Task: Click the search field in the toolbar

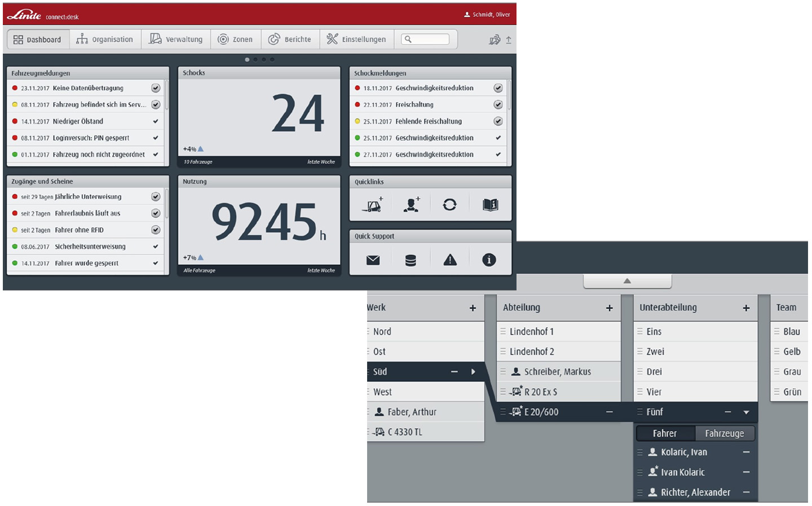Action: [427, 39]
